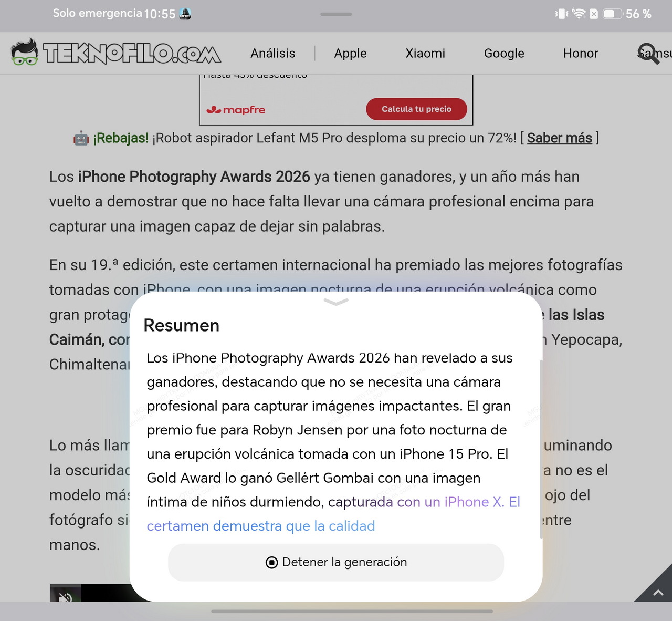Screen dimensions: 672x621
Task: Open the Análisis menu item
Action: coord(273,53)
